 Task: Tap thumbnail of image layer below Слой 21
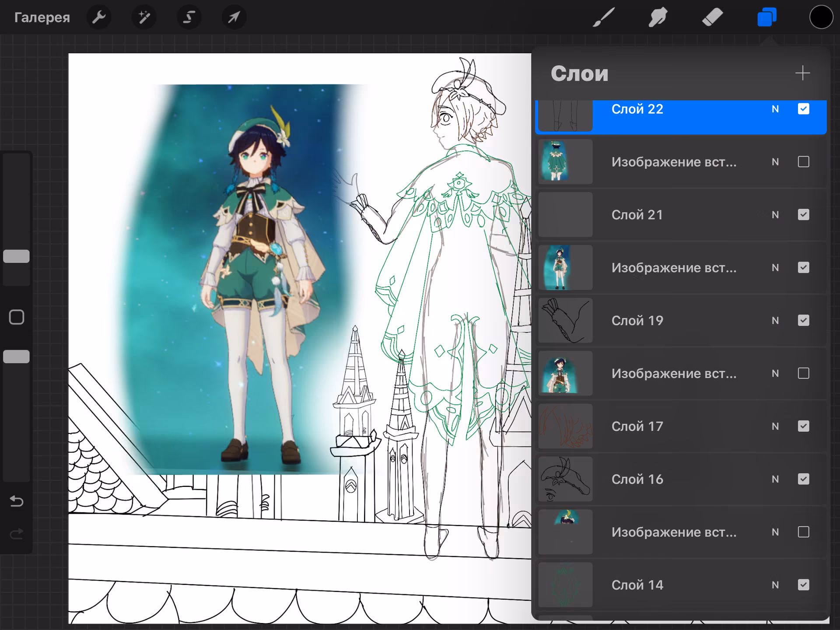point(565,268)
